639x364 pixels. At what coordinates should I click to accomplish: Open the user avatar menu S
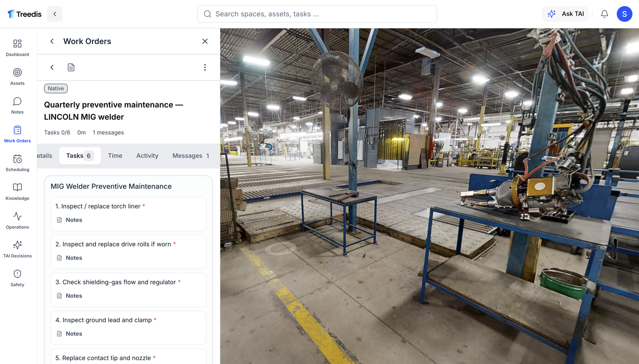624,14
